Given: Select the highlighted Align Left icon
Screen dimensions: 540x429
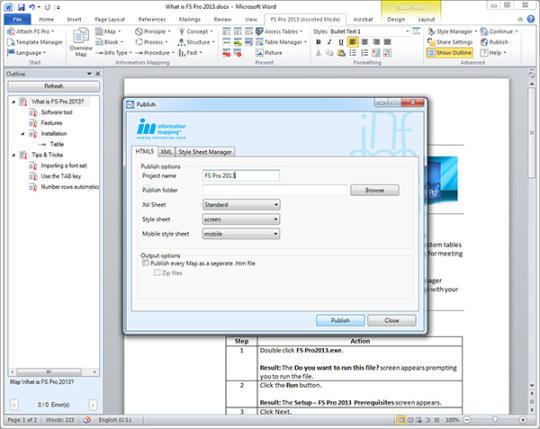Looking at the screenshot, I should (353, 42).
